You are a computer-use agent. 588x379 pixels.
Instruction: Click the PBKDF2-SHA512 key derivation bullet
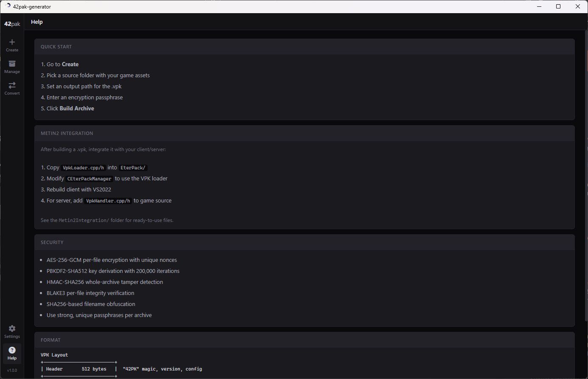click(113, 271)
